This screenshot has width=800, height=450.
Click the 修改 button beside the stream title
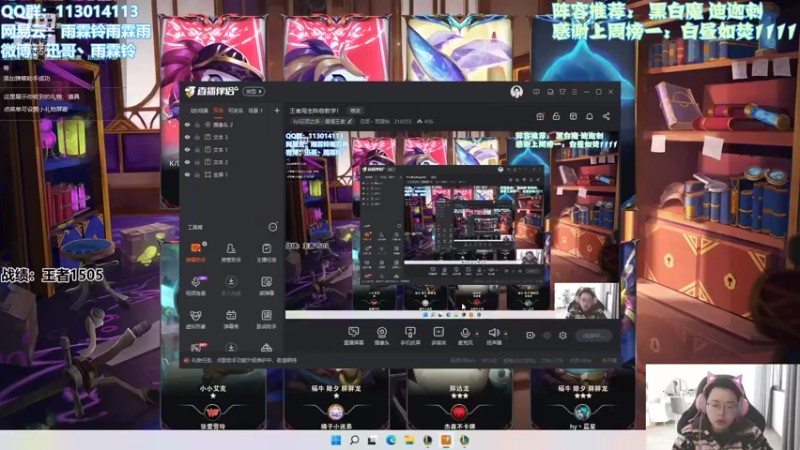(x=355, y=111)
